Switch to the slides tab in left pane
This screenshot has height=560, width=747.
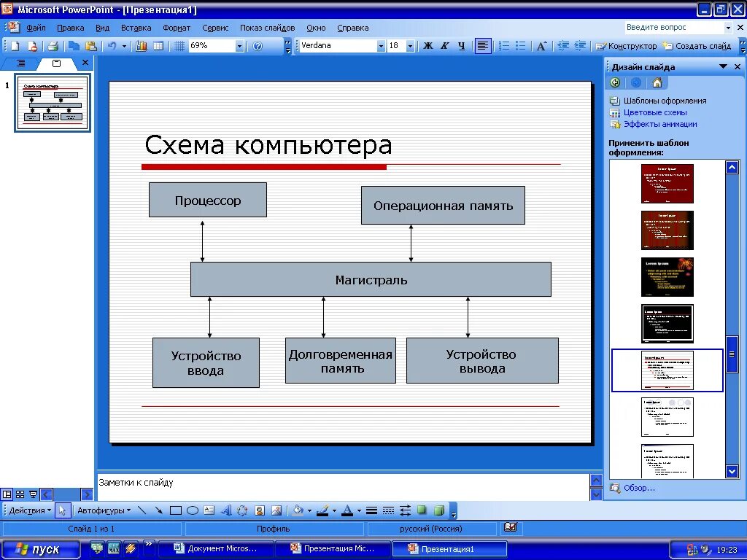(x=56, y=63)
